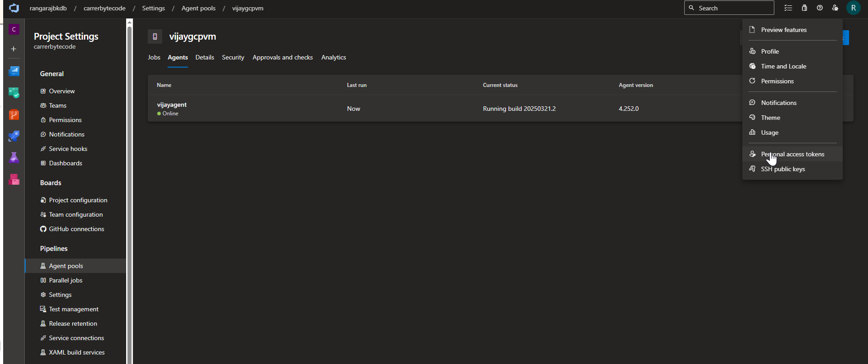Open the carrerbytecode project icon in left rail
The height and width of the screenshot is (364, 868).
click(x=14, y=29)
